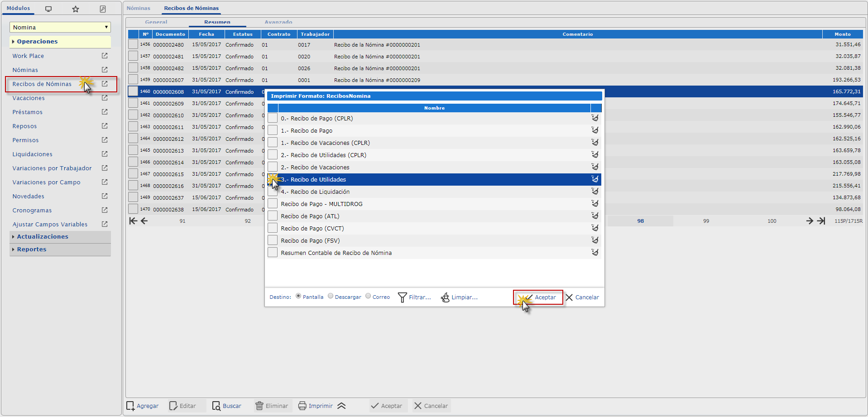Expand the Actualizaciones section

(x=43, y=237)
